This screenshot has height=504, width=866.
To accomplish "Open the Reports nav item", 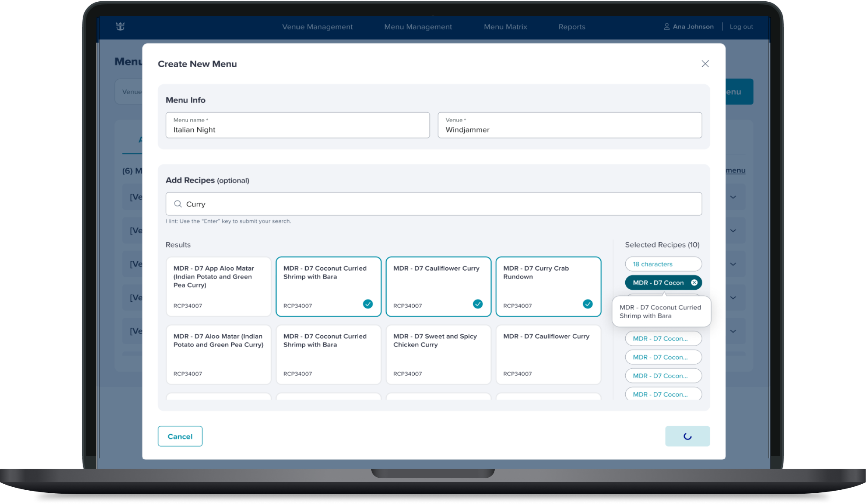I will click(x=571, y=27).
